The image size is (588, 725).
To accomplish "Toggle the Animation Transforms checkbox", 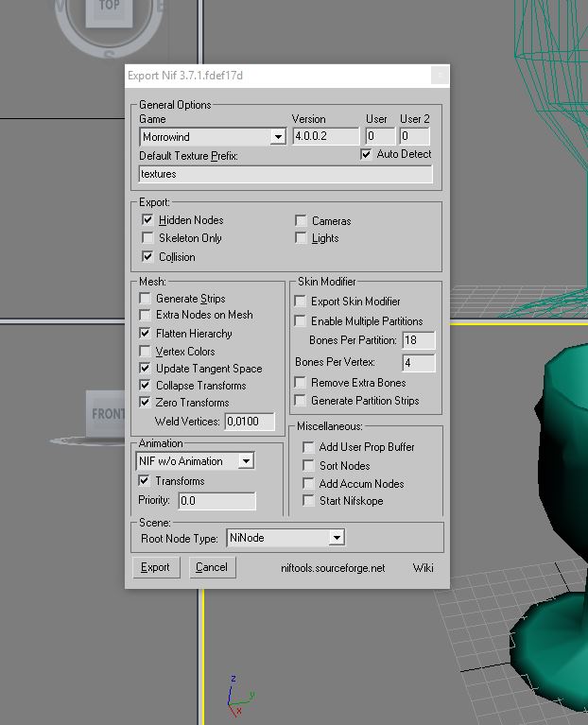I will (145, 481).
